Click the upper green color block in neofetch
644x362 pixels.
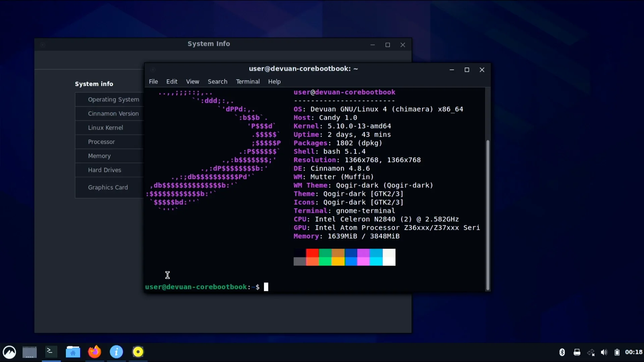click(x=325, y=253)
